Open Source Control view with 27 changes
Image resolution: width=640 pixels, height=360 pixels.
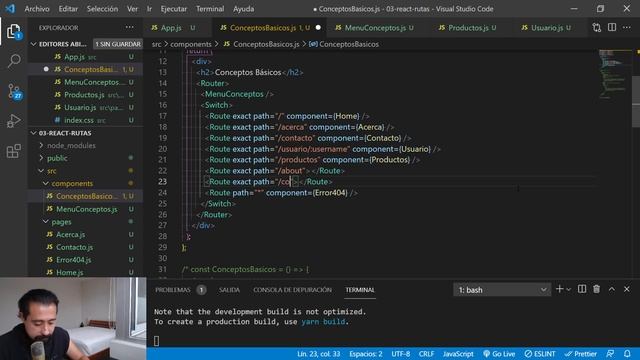[x=14, y=91]
